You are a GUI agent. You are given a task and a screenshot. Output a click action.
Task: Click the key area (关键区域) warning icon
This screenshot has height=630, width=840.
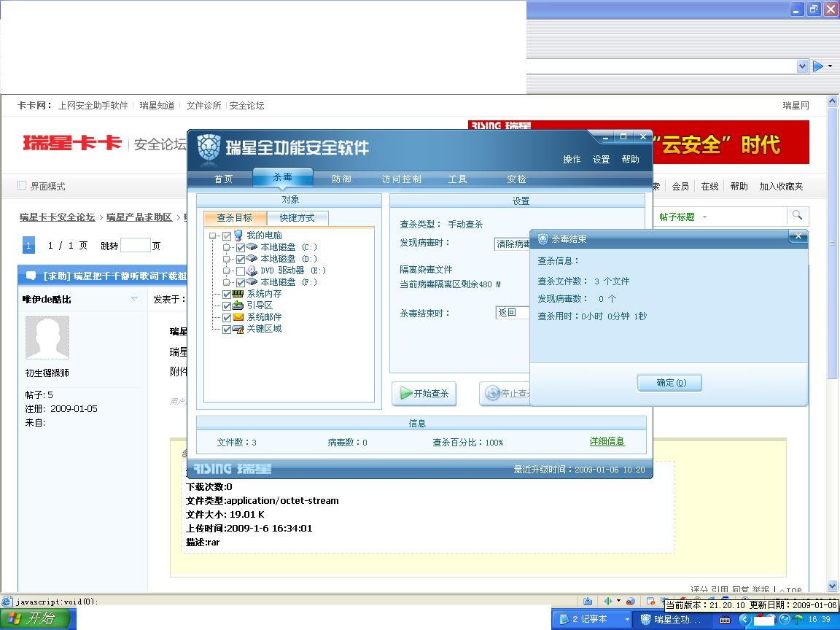pyautogui.click(x=238, y=329)
